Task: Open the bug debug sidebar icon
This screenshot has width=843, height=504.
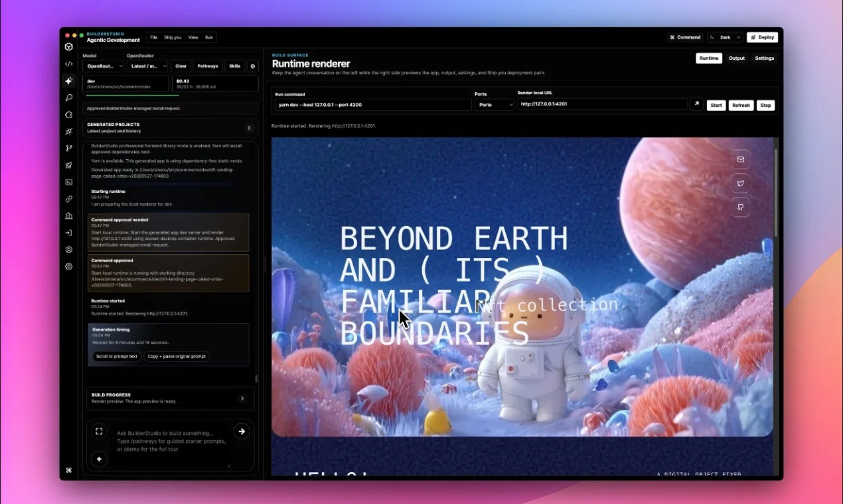Action: click(68, 131)
